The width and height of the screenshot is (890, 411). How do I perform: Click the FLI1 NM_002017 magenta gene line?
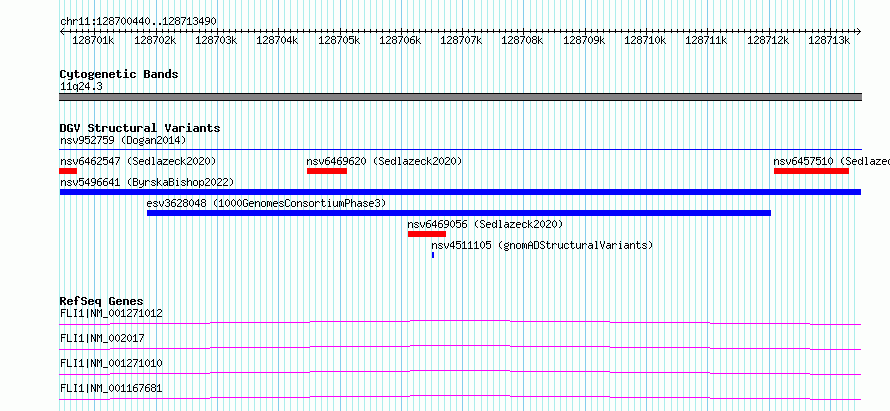460,347
